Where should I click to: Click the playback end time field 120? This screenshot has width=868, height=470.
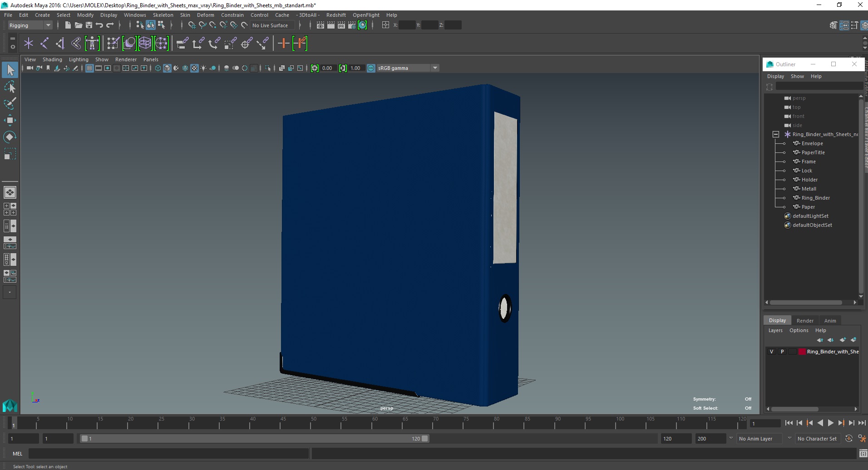pyautogui.click(x=676, y=439)
